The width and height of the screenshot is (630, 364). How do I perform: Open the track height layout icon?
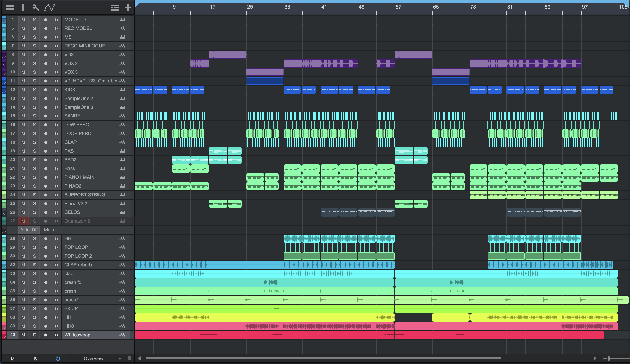[115, 8]
